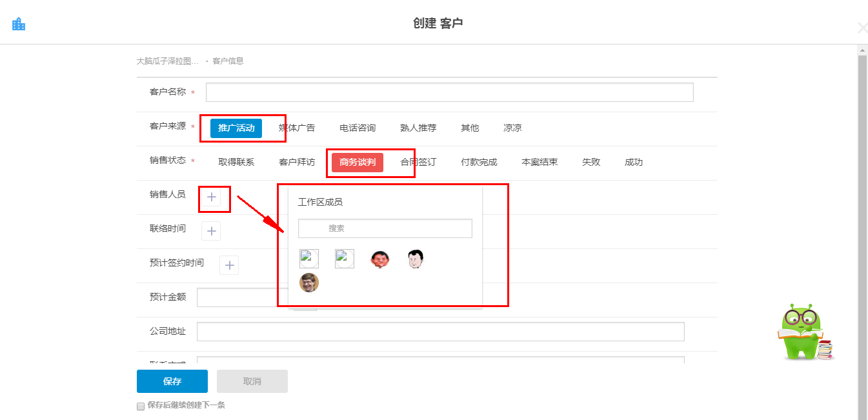Select the black-haired cartoon member avatar
Image resolution: width=868 pixels, height=420 pixels.
(416, 259)
